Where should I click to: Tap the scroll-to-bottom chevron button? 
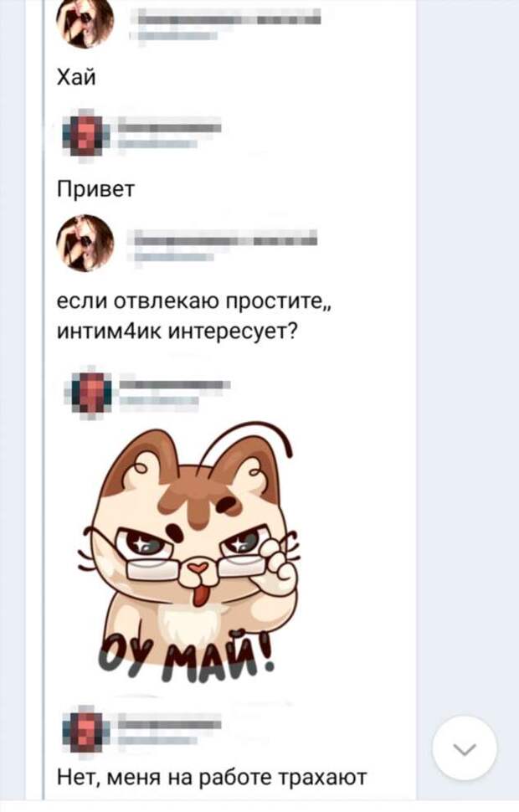point(464,748)
